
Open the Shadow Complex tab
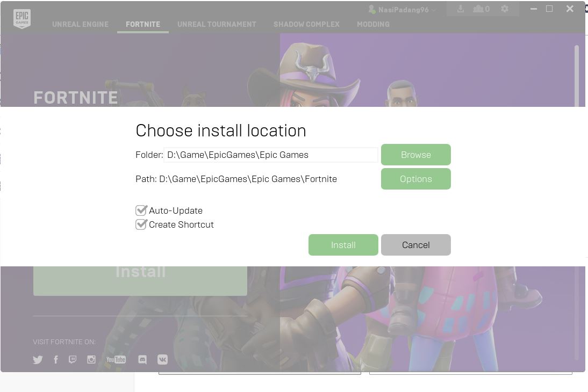point(306,24)
